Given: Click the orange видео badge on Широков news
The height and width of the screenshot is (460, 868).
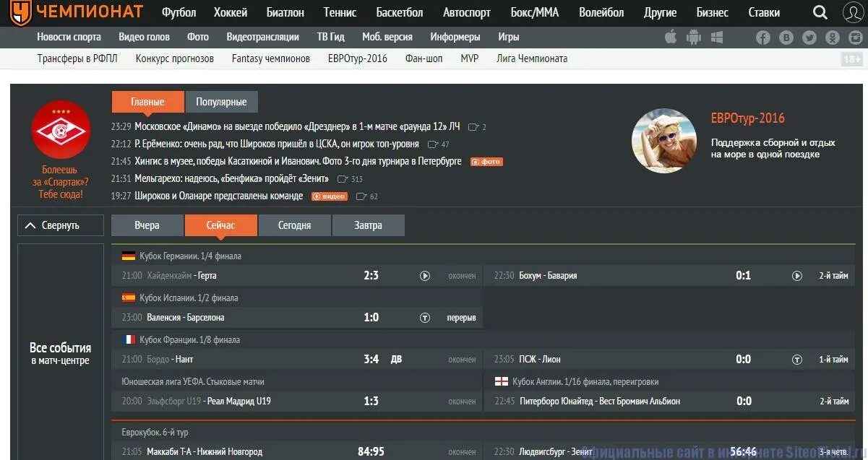Looking at the screenshot, I should point(330,196).
